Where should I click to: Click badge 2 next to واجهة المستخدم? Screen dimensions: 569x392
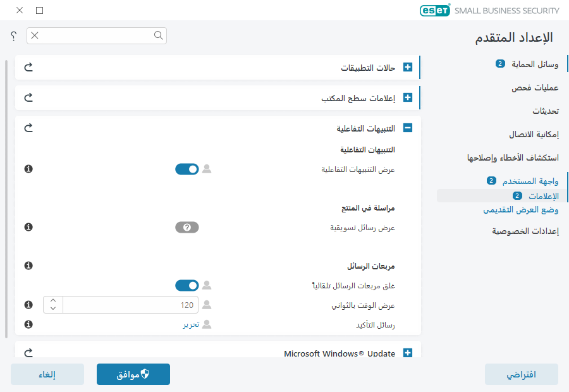tap(491, 181)
